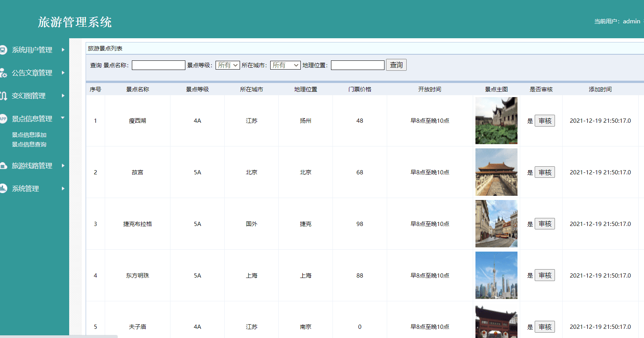644x338 pixels.
Task: Click the 捷克布拉格 street photo thumbnail
Action: (496, 224)
